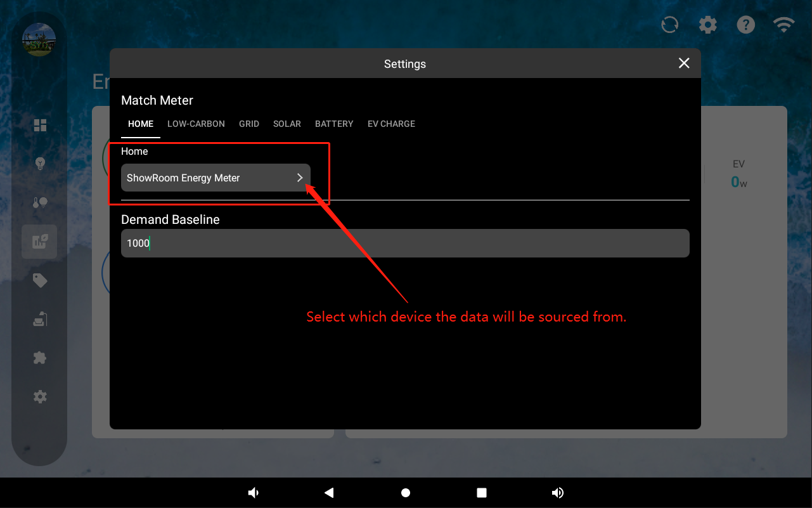
Task: Open the energy chart leaf icon
Action: [40, 241]
